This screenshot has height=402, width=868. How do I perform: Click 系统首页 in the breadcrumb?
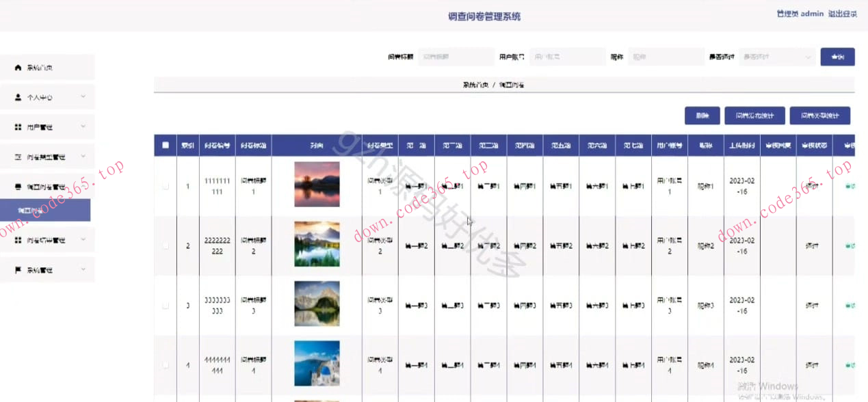pyautogui.click(x=475, y=85)
